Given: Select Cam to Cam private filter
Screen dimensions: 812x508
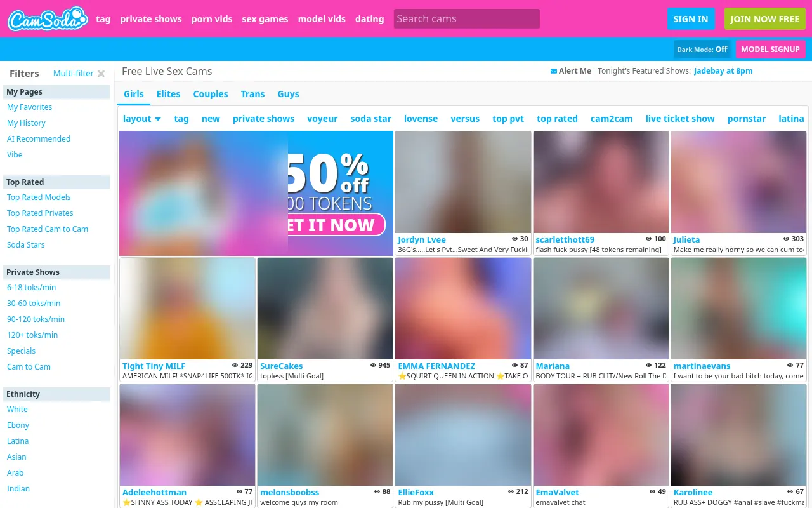Looking at the screenshot, I should [x=29, y=367].
